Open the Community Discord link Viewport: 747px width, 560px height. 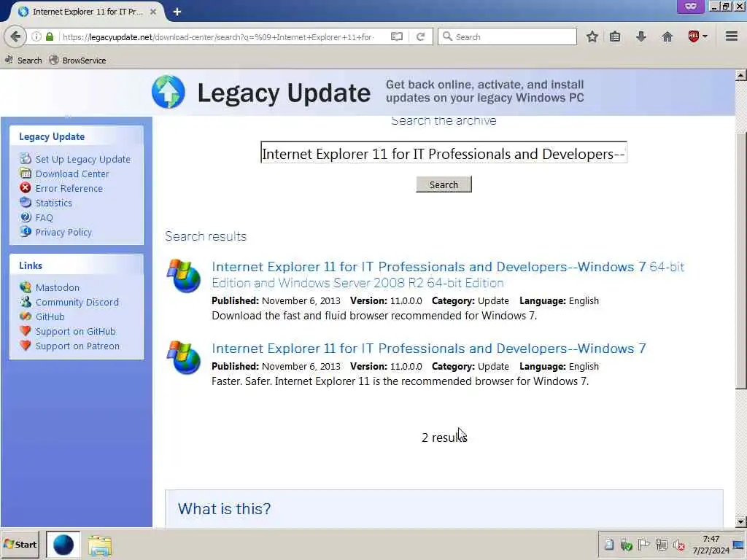click(77, 303)
